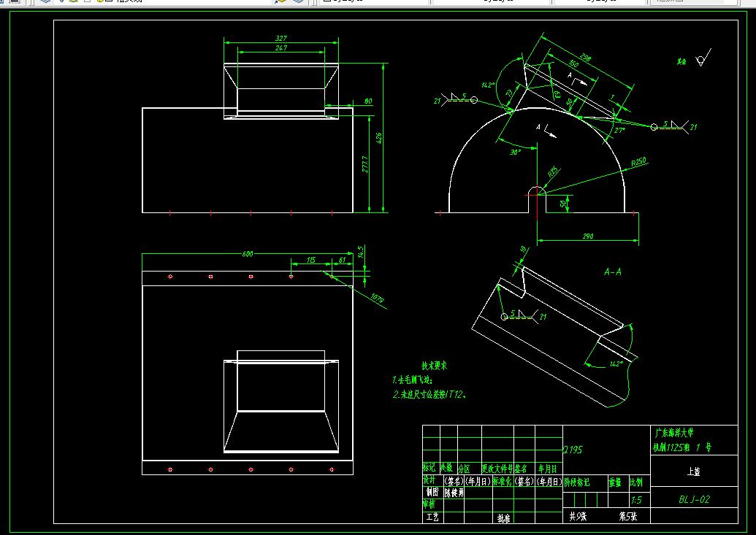The height and width of the screenshot is (535, 756).
Task: Select the 238 aligned dimension text
Action: (x=585, y=58)
